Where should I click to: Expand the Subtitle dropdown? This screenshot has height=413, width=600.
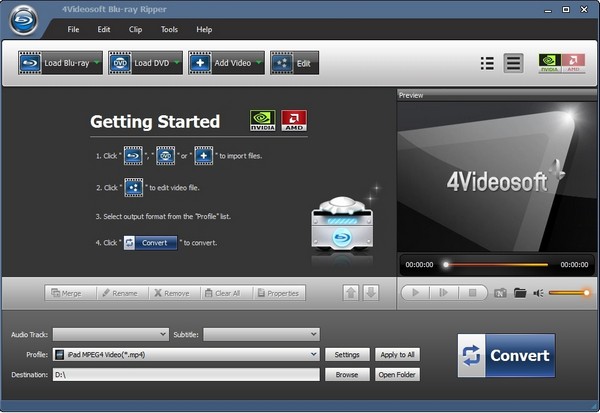(x=261, y=334)
